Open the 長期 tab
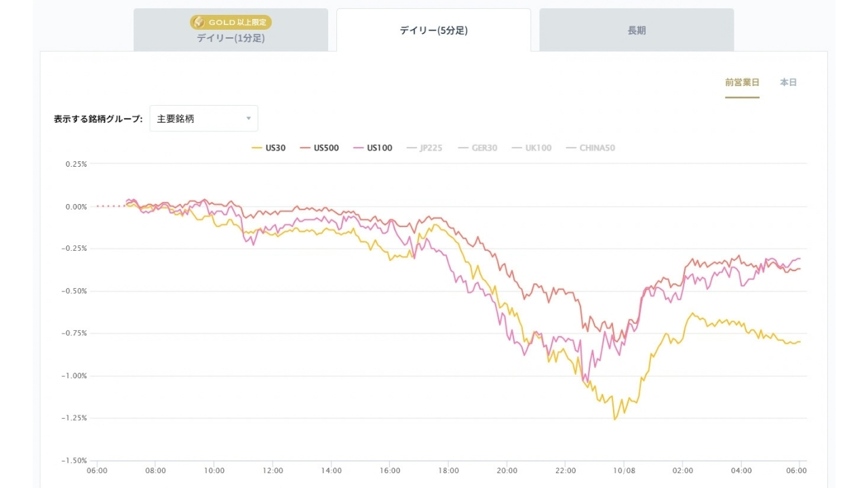This screenshot has width=868, height=488. point(637,30)
